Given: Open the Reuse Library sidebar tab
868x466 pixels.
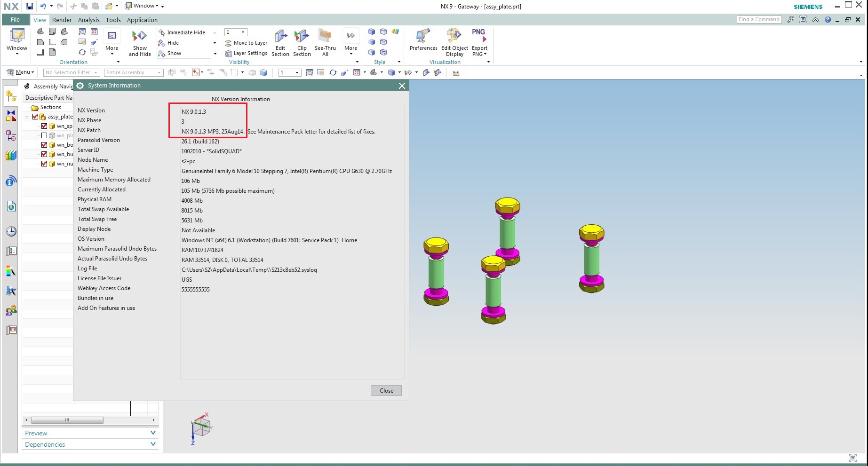Looking at the screenshot, I should 11,156.
